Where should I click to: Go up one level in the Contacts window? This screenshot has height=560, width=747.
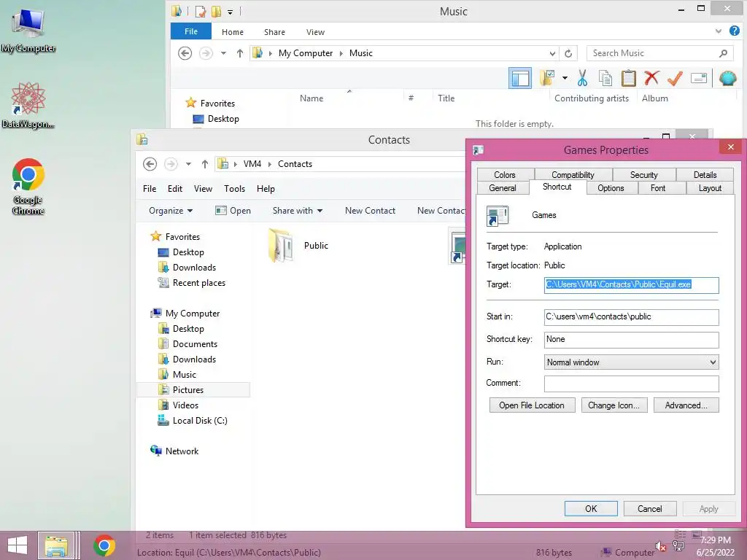205,164
